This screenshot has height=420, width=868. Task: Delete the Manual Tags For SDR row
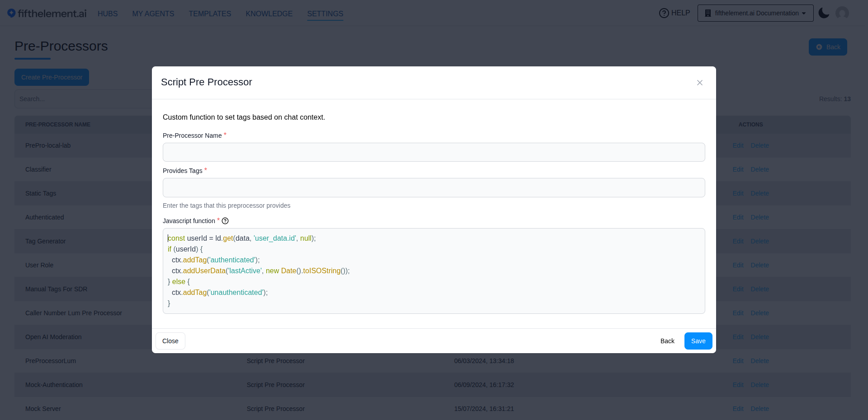click(760, 289)
